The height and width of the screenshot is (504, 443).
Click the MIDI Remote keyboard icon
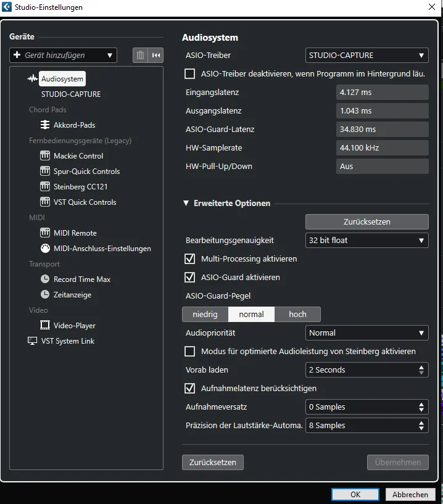click(45, 233)
